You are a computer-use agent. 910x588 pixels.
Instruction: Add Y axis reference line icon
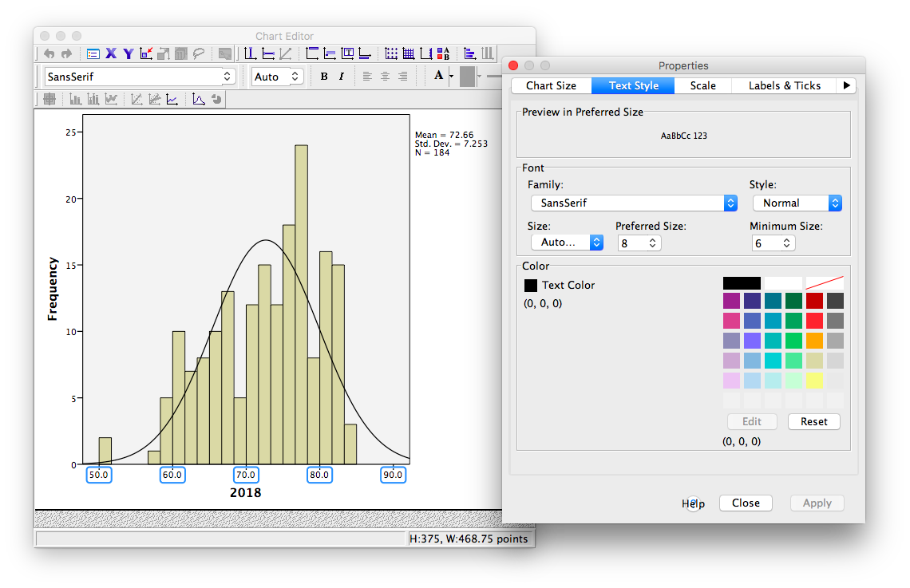pyautogui.click(x=268, y=54)
